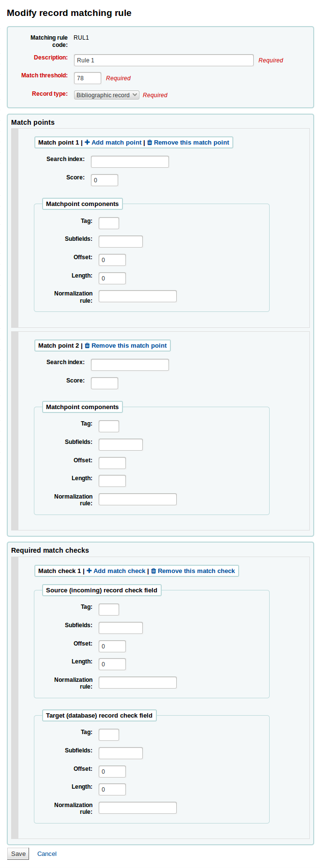Click Match point 1 Score field
Image resolution: width=320 pixels, height=868 pixels.
pos(105,180)
